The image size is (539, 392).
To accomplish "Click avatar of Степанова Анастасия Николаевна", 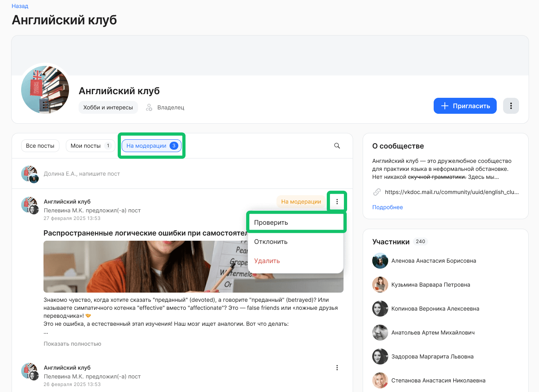I will [380, 380].
